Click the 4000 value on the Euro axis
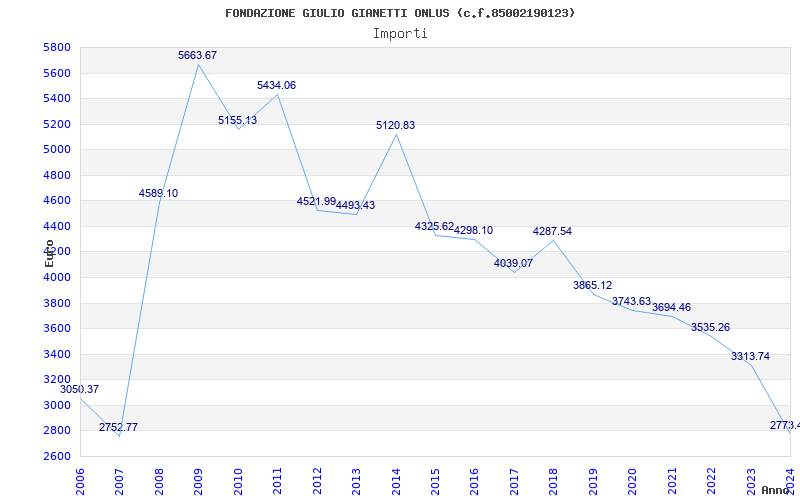 click(x=57, y=278)
